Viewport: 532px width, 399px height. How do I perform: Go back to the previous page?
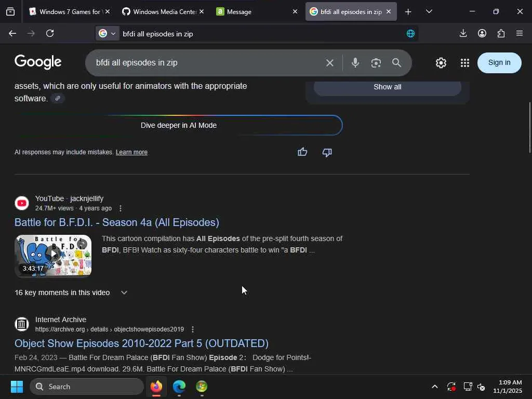[x=12, y=33]
